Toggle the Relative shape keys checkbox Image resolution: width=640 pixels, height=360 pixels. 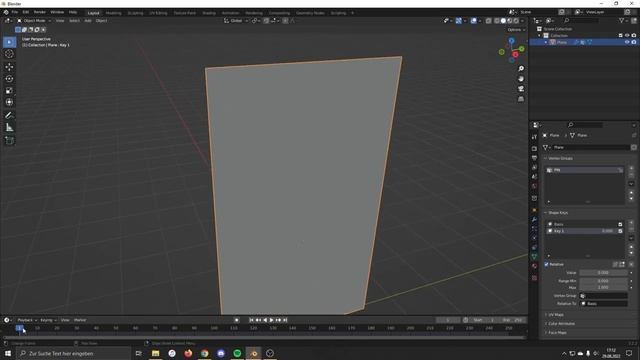[547, 264]
